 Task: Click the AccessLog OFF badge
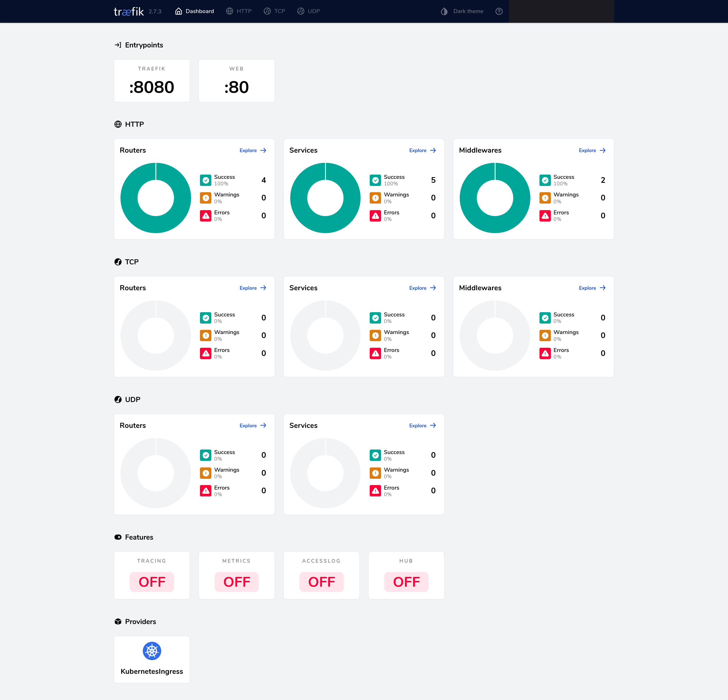pos(322,582)
